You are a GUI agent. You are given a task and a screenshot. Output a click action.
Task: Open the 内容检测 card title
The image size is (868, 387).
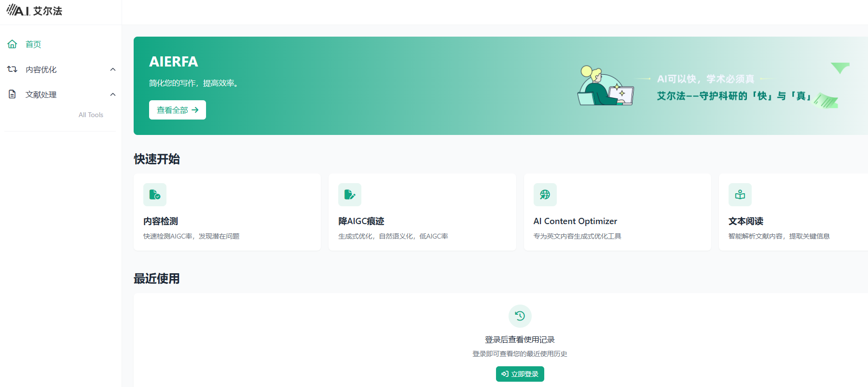[x=161, y=221]
